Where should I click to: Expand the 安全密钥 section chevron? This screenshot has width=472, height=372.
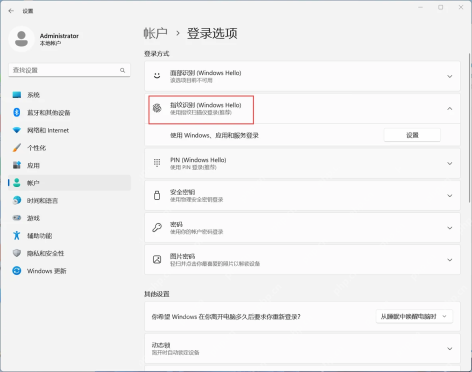pos(450,196)
